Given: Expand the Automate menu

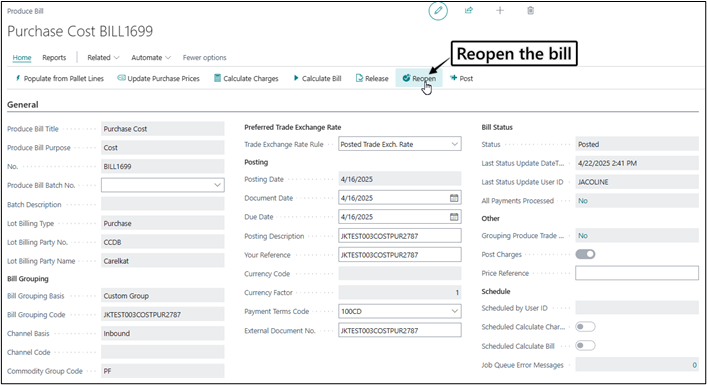Looking at the screenshot, I should 151,58.
